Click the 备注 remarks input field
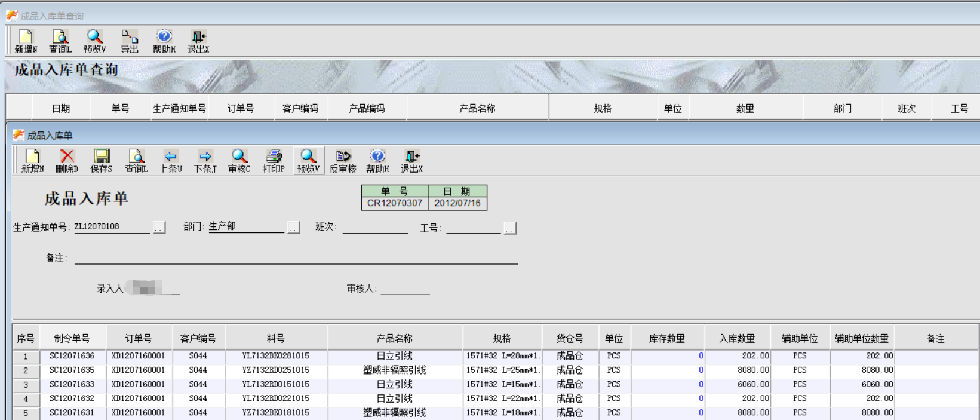The width and height of the screenshot is (980, 420). [x=296, y=257]
